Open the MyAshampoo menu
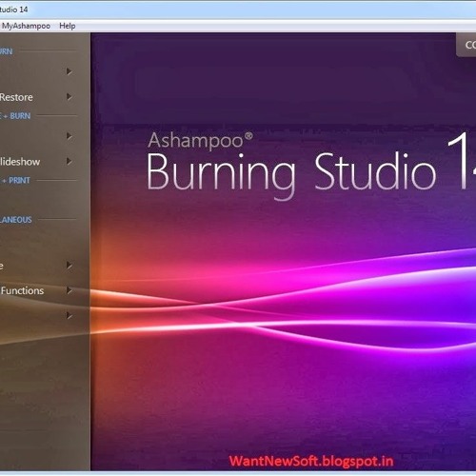Screen dimensions: 476x476 (26, 26)
